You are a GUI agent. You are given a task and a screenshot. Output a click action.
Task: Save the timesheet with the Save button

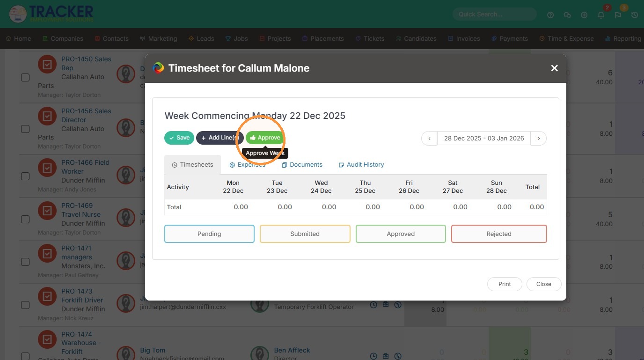tap(179, 138)
